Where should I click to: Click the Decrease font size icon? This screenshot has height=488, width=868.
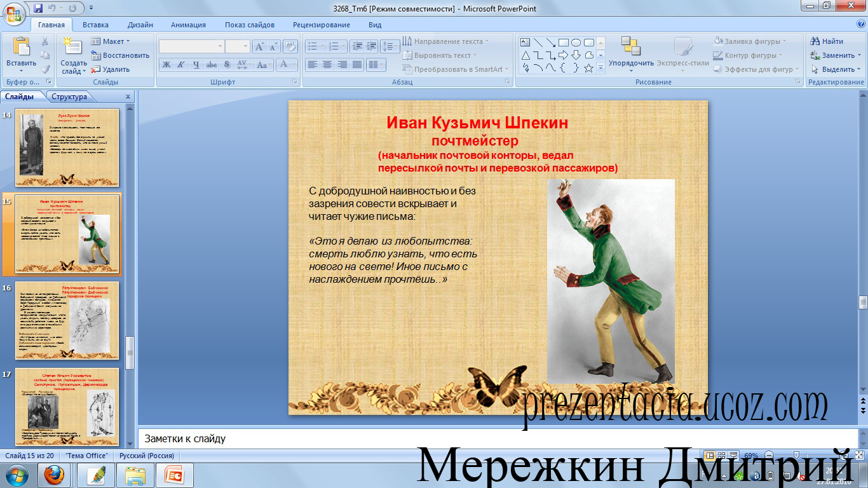[273, 46]
